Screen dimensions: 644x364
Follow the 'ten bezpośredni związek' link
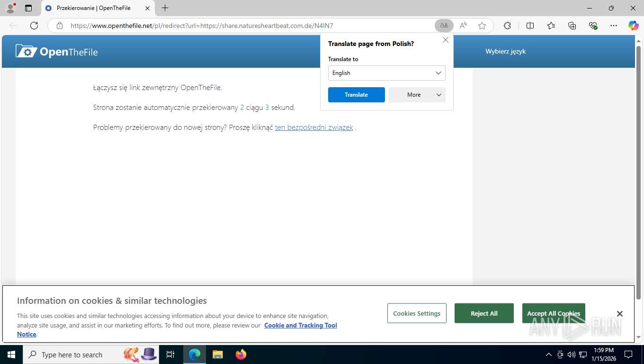tap(314, 127)
